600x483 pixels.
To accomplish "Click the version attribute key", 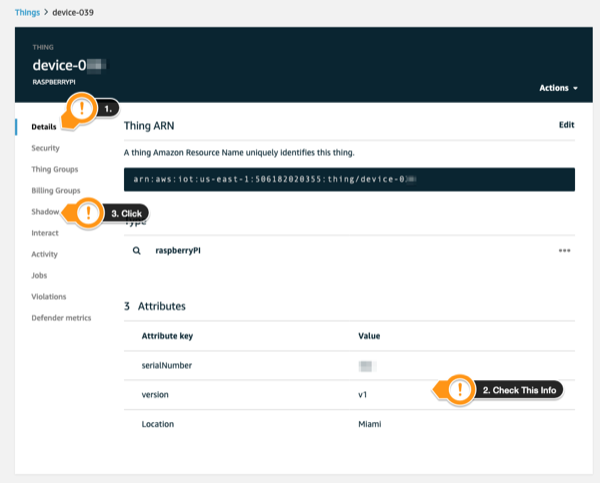I will (155, 395).
